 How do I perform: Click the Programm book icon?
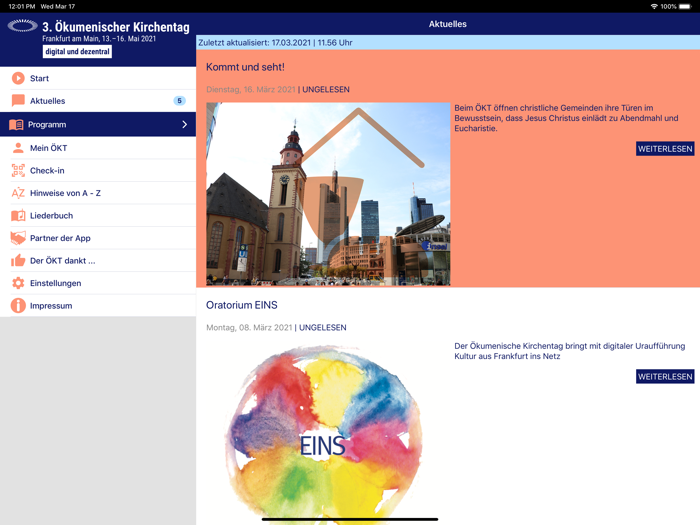pos(16,125)
